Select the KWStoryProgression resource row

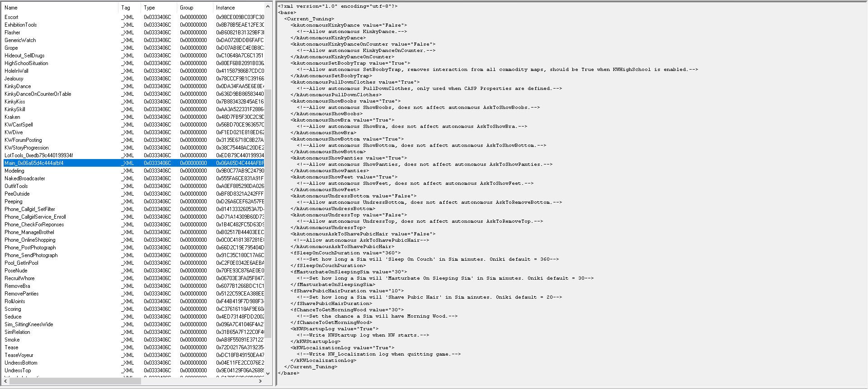(134, 148)
